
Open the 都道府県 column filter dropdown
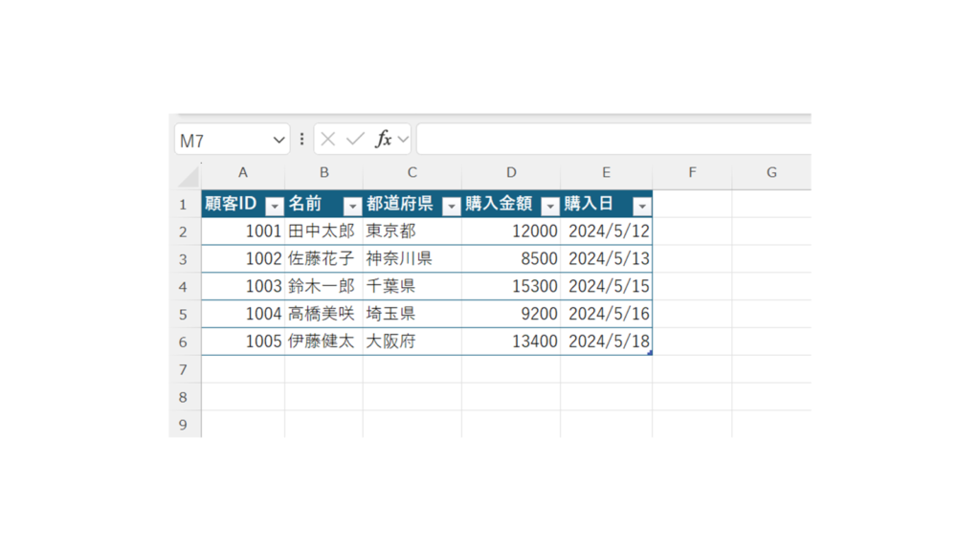(x=451, y=206)
